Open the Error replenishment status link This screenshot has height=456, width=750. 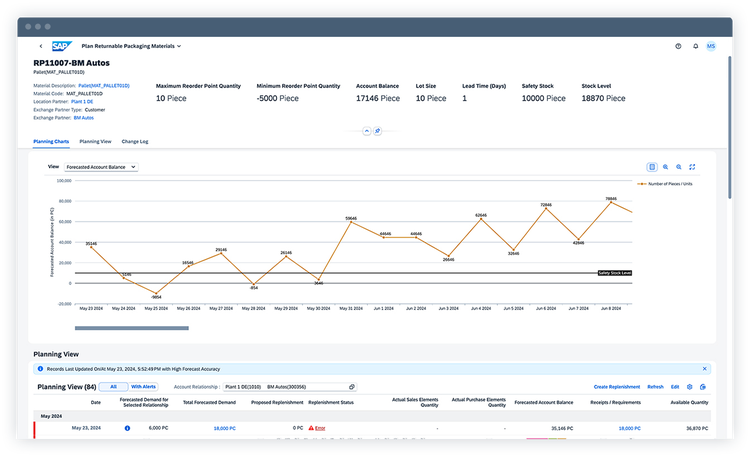click(x=320, y=428)
